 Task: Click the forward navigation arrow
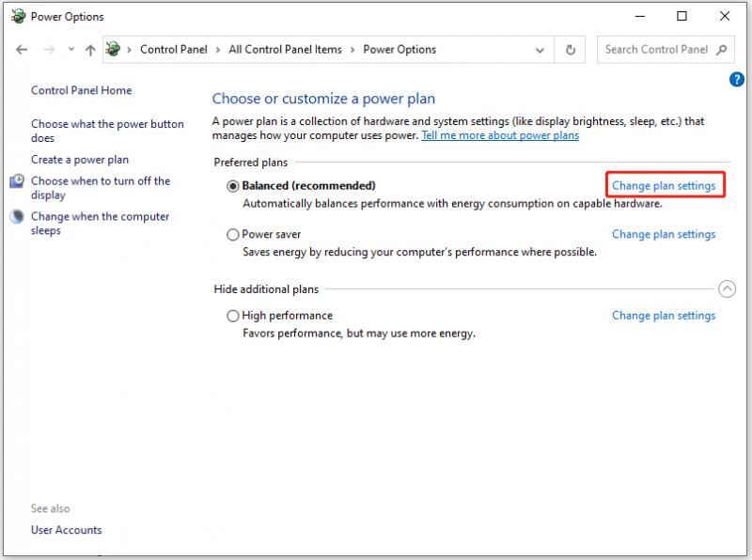[49, 50]
